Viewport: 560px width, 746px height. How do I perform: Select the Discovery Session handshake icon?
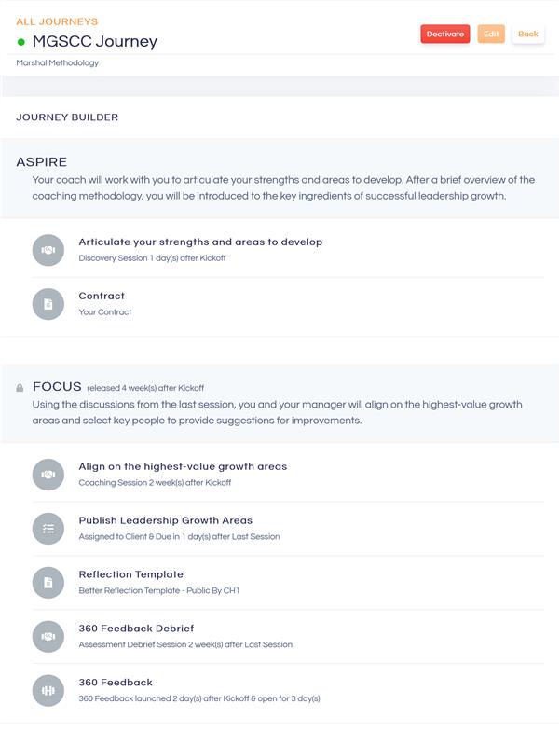point(47,251)
